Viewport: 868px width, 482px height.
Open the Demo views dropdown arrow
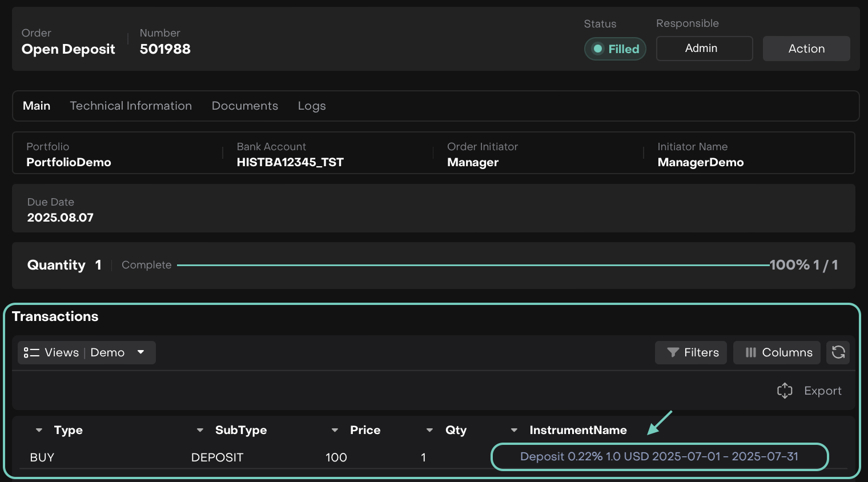pyautogui.click(x=140, y=352)
